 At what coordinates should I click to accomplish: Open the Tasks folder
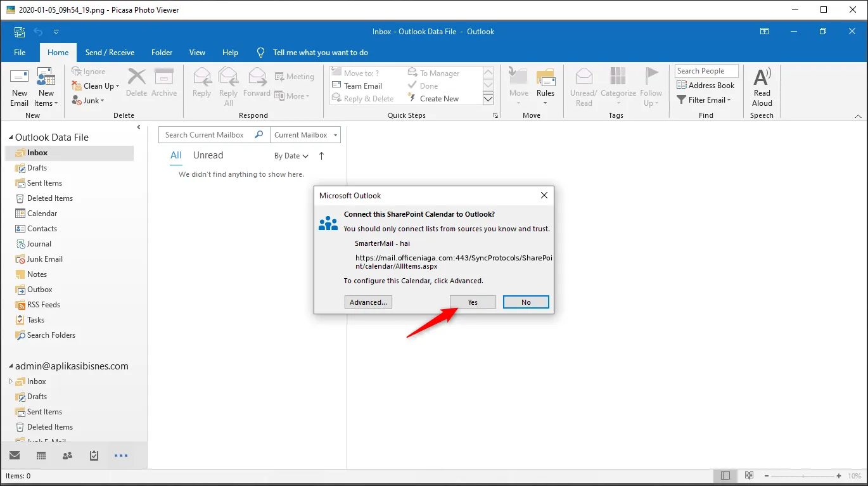coord(35,320)
